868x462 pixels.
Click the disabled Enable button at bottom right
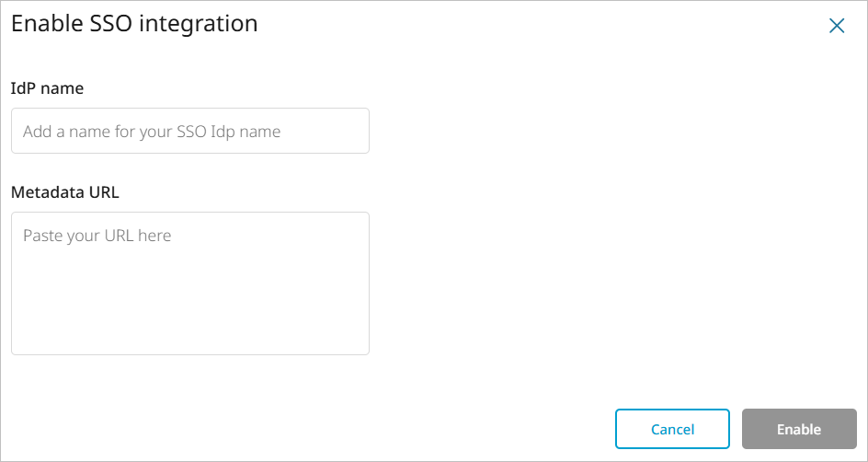798,429
